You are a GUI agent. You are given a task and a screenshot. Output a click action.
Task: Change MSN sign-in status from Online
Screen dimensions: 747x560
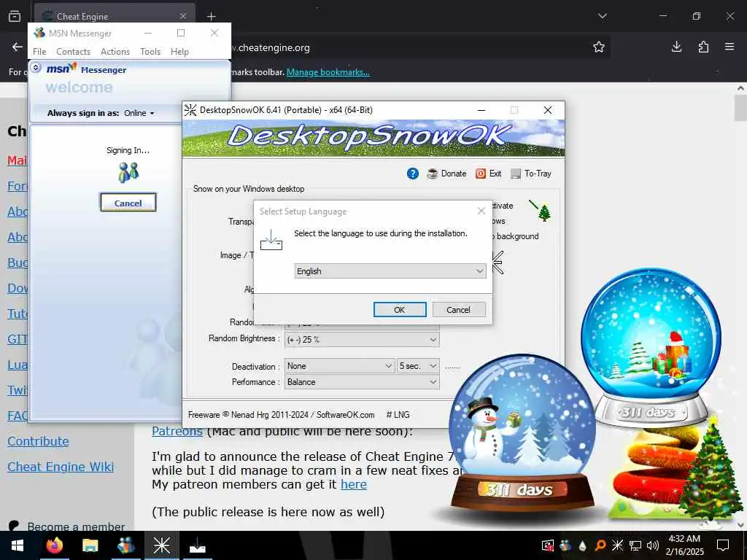(139, 113)
